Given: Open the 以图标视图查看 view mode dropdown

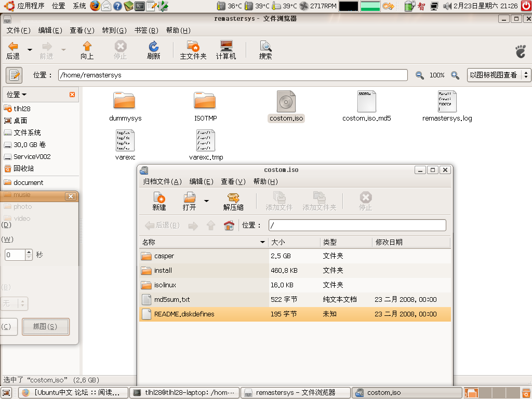Looking at the screenshot, I should click(499, 75).
